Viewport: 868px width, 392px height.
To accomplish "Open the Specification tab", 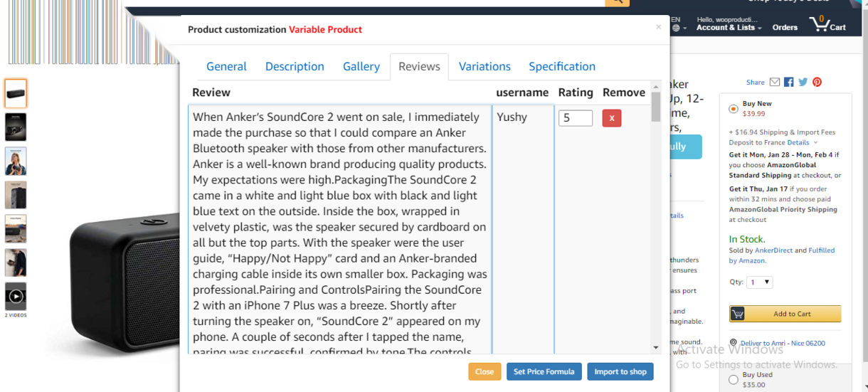I will (561, 67).
